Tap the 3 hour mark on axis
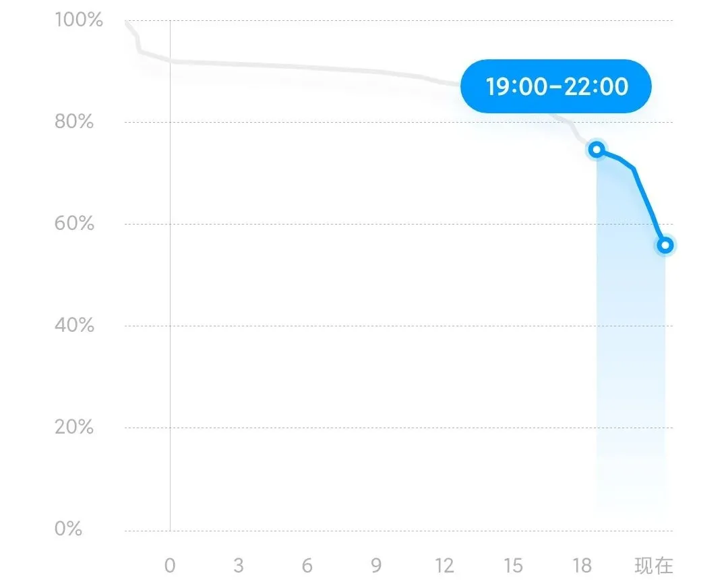This screenshot has width=728, height=586. pyautogui.click(x=239, y=566)
